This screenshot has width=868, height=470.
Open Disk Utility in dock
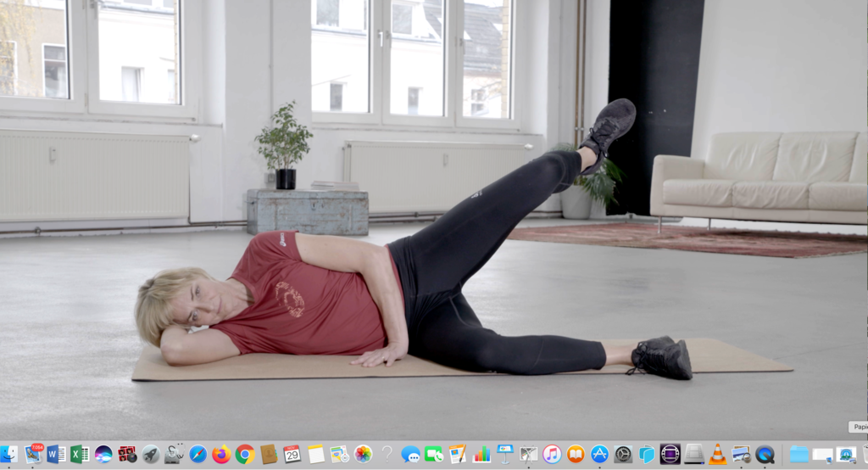175,454
